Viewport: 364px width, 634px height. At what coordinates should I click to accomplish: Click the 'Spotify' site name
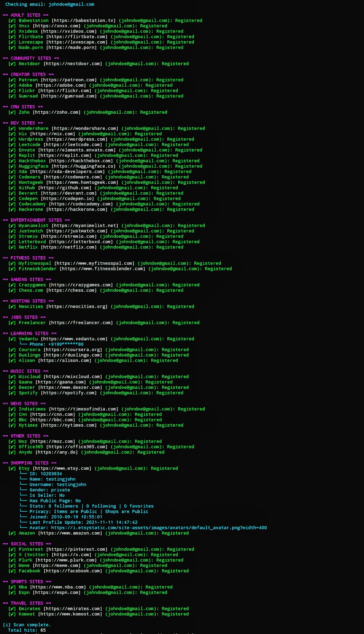click(x=28, y=393)
